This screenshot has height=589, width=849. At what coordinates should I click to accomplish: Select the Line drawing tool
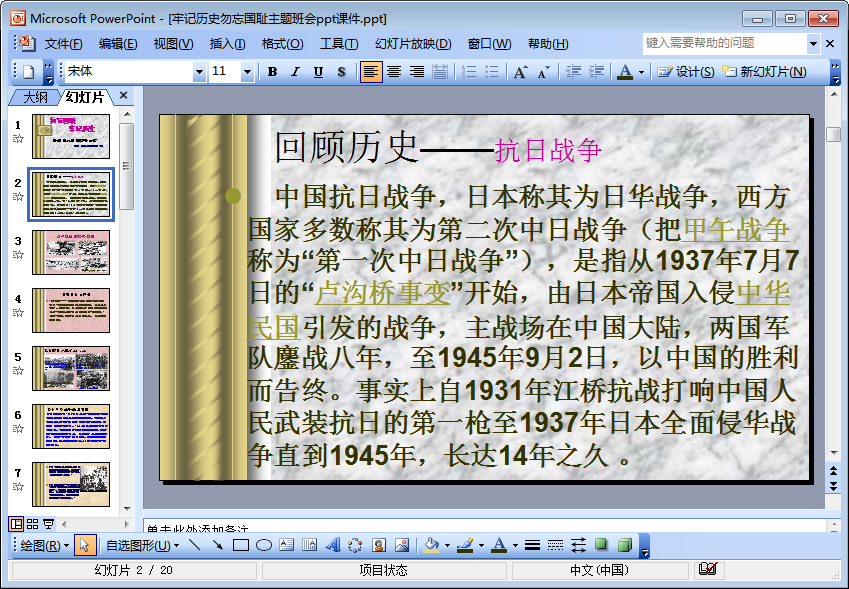click(194, 545)
